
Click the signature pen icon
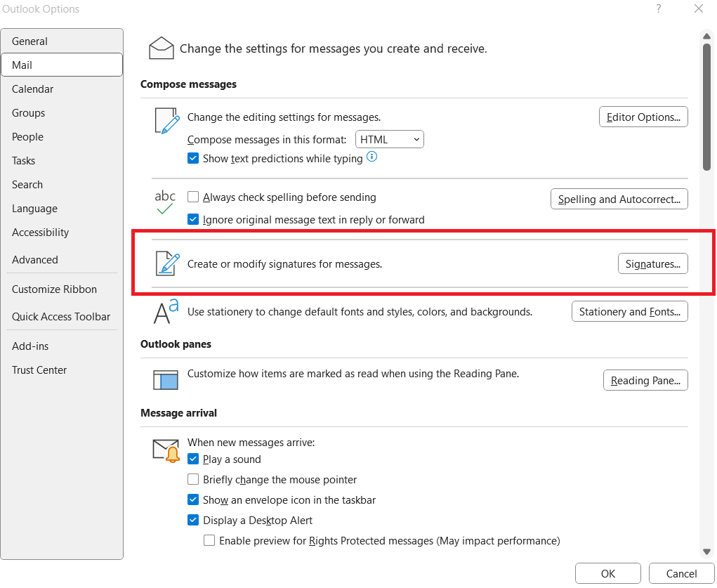pos(167,263)
